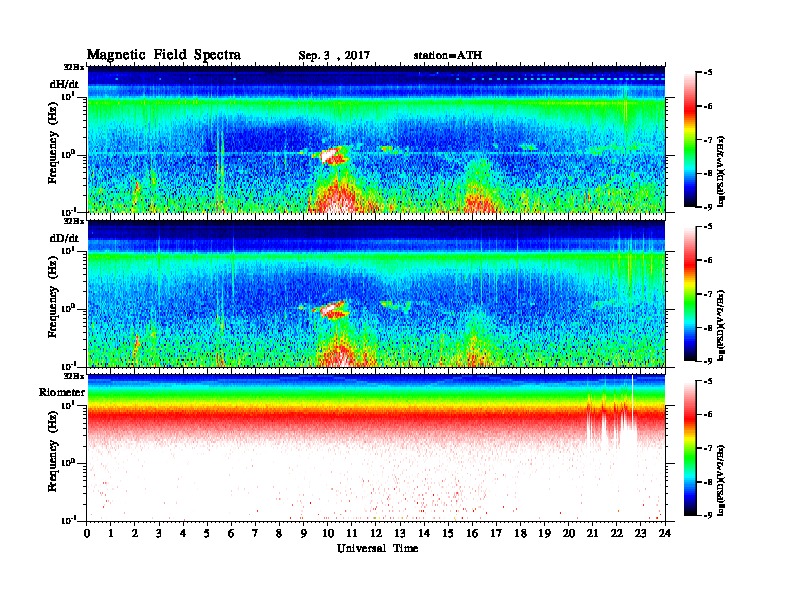The width and height of the screenshot is (792, 612).
Task: Click the bright white burst in dH/dt spectrogram
Action: (330, 156)
